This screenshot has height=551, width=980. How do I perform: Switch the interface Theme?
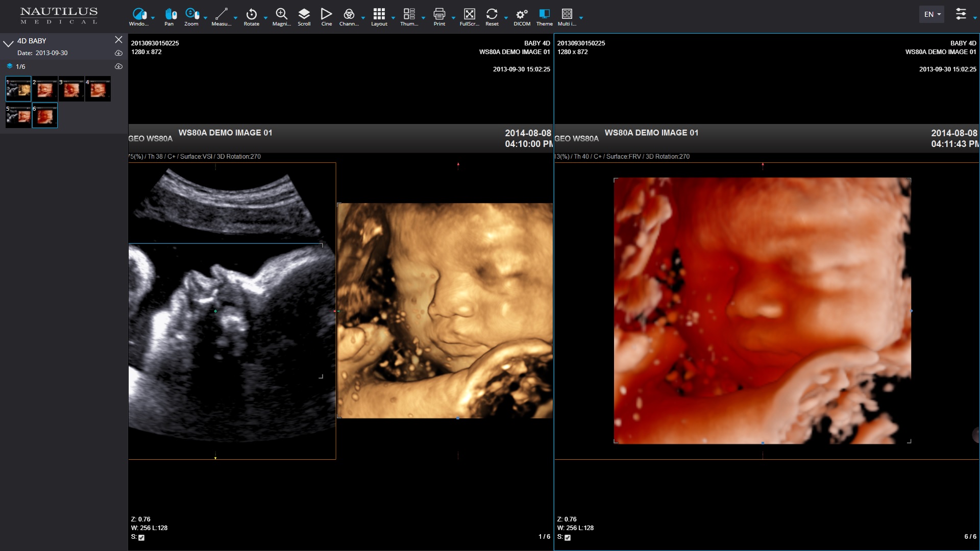tap(544, 16)
